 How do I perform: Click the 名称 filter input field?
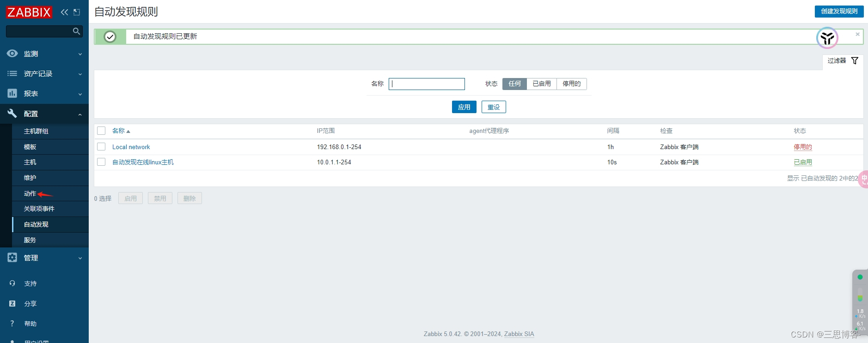[427, 84]
